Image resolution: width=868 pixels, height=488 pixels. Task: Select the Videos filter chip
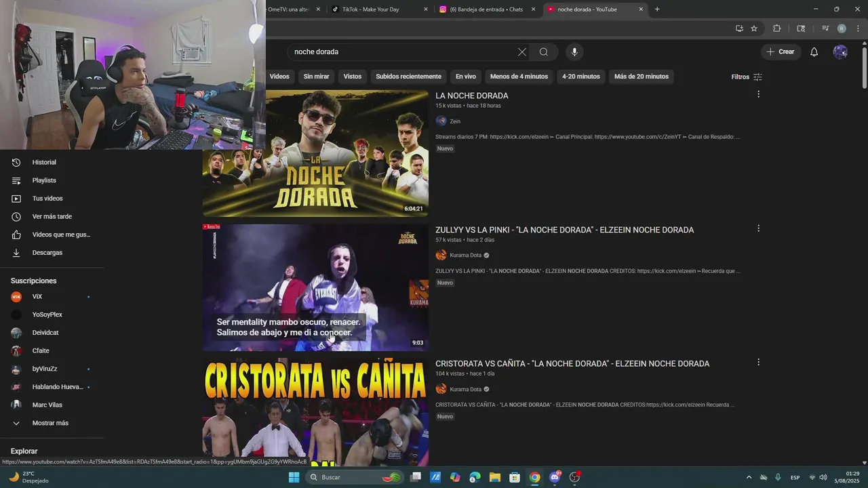pos(279,77)
